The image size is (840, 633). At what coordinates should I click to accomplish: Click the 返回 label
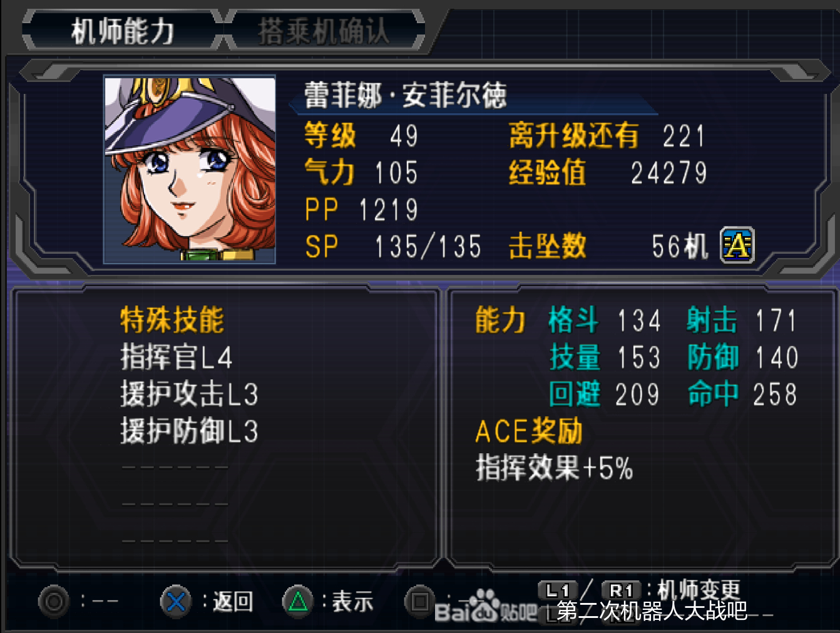click(233, 602)
